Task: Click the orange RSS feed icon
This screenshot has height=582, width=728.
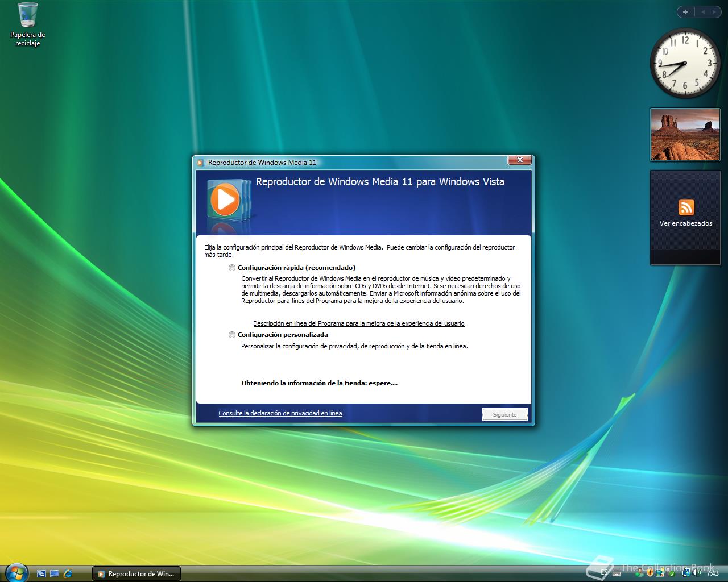Action: point(686,207)
